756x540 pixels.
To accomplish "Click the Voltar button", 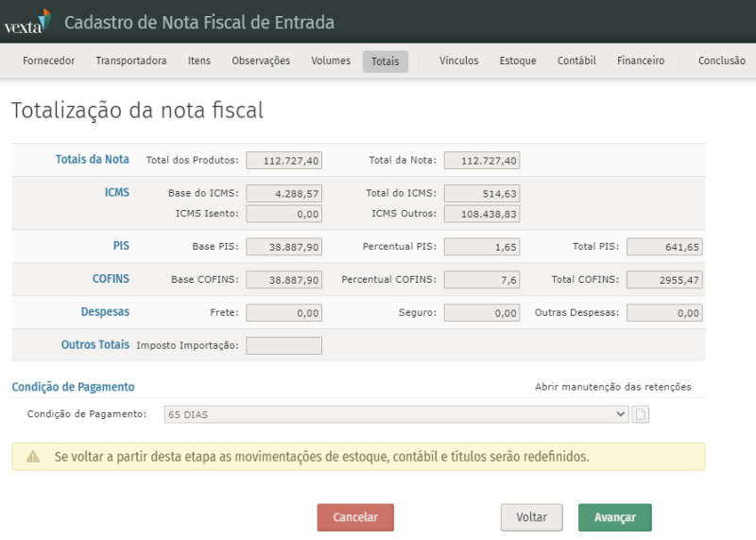I will pyautogui.click(x=531, y=517).
